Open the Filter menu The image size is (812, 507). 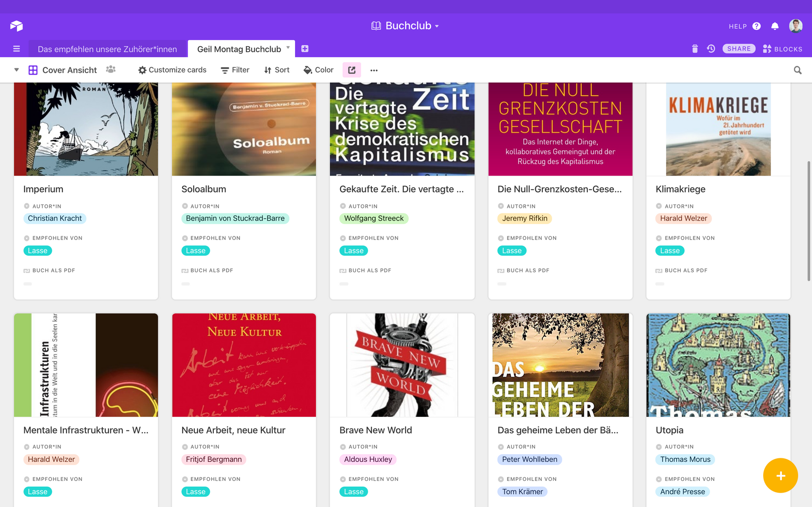click(x=235, y=70)
